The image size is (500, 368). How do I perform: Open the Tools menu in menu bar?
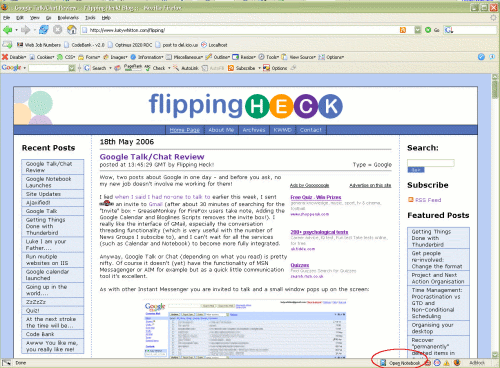click(90, 18)
